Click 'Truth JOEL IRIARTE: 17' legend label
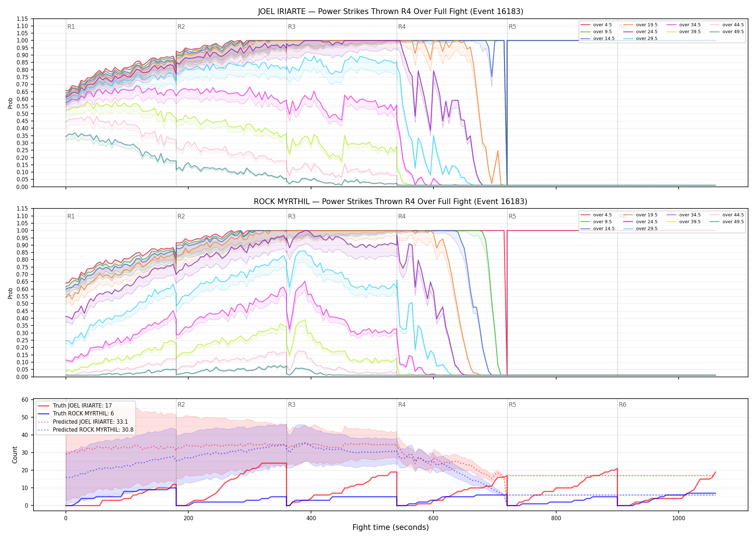 (x=82, y=406)
